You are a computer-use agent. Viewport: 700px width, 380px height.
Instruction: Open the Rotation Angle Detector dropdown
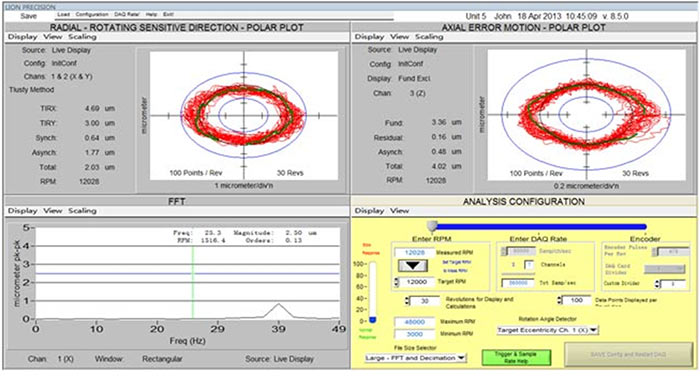547,330
